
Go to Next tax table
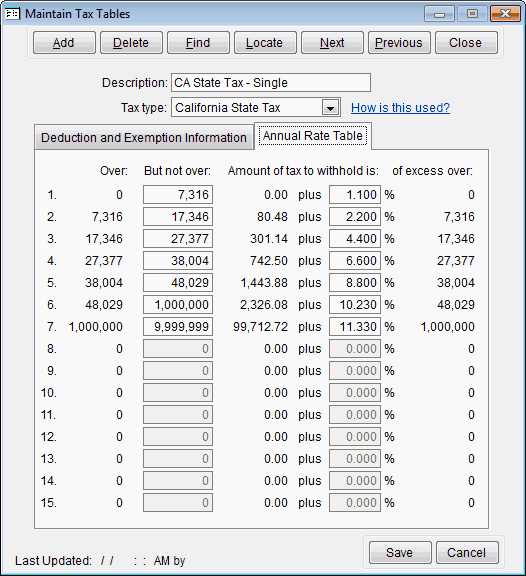(x=332, y=43)
